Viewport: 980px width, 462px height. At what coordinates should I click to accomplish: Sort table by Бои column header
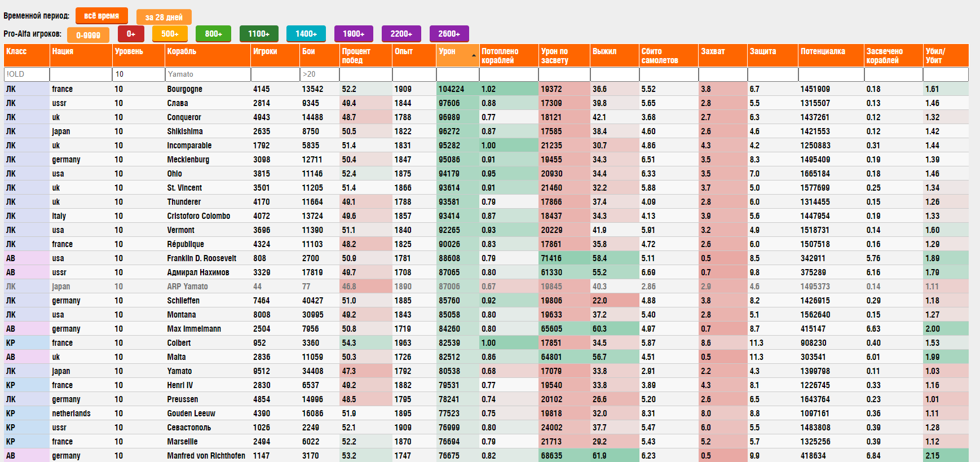click(x=320, y=55)
